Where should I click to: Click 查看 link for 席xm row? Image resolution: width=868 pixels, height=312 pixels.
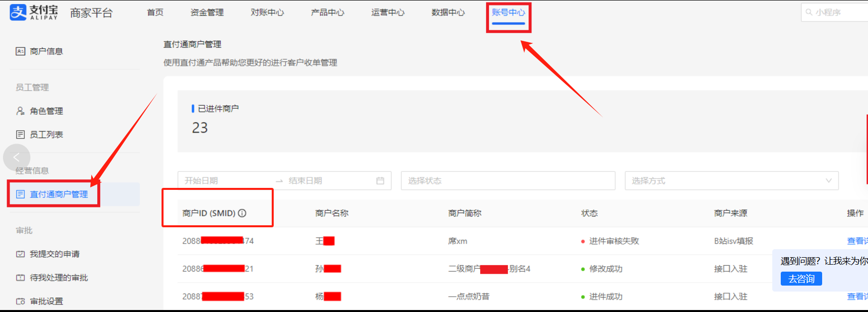coord(857,241)
